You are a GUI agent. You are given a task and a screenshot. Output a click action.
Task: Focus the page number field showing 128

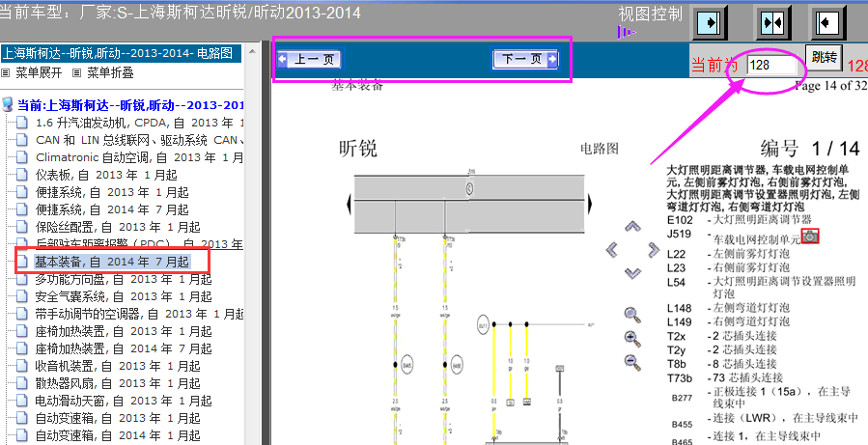[771, 66]
